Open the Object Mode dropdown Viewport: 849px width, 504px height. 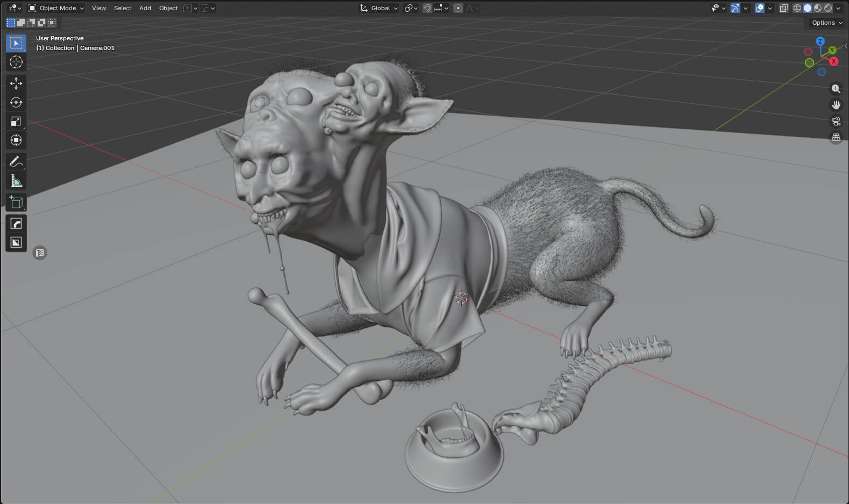point(57,8)
